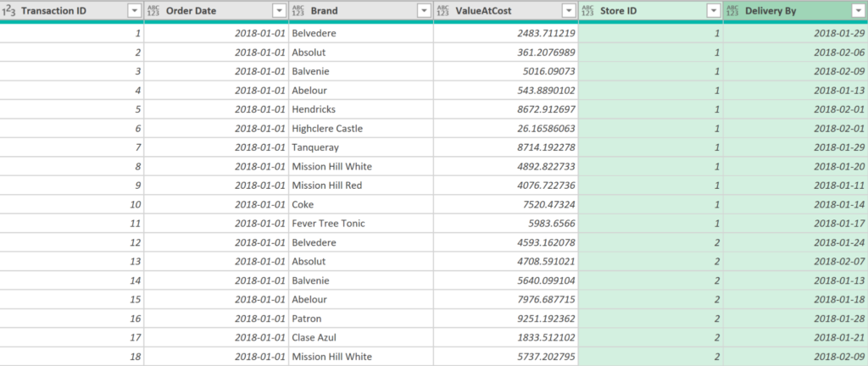Click the Brand cell 'Highclere Castle'

361,128
